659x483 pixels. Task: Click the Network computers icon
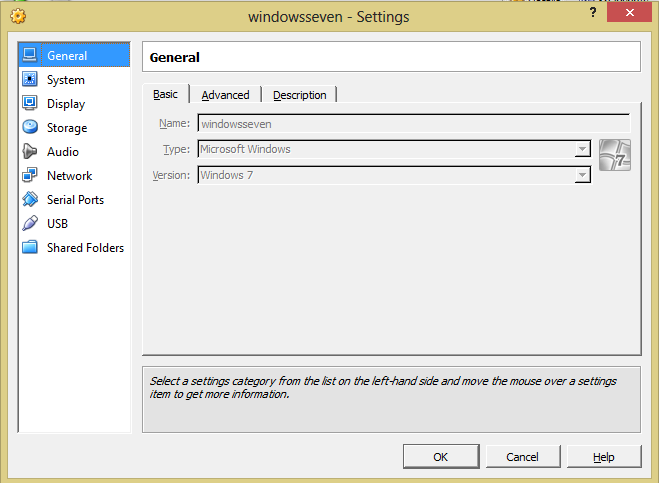tap(30, 175)
